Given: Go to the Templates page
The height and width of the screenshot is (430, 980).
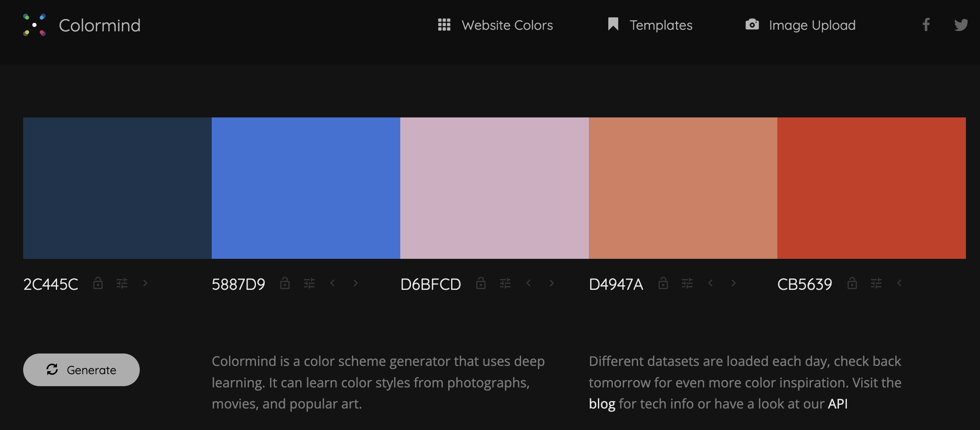Looking at the screenshot, I should (650, 25).
